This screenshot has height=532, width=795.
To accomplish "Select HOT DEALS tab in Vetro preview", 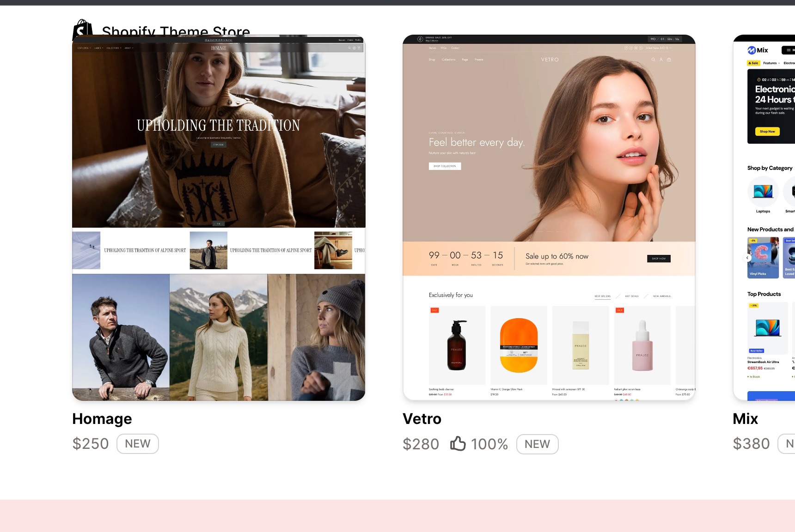I will pos(632,296).
